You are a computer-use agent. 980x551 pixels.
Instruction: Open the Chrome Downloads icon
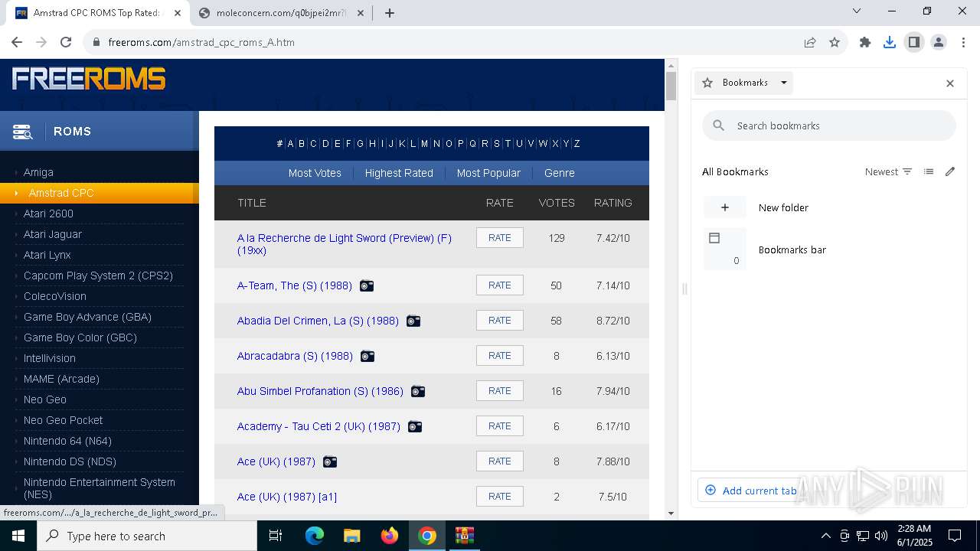coord(890,42)
